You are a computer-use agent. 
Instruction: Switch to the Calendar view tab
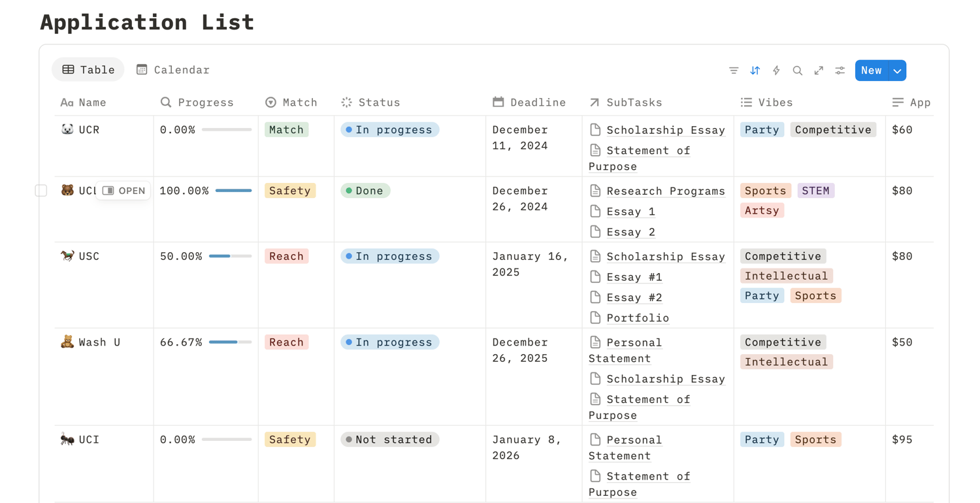point(173,70)
